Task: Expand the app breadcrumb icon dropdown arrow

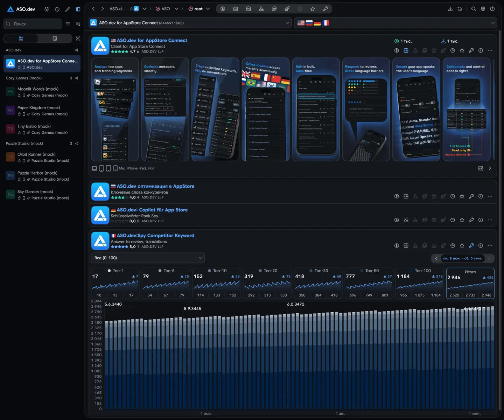Action: click(145, 9)
